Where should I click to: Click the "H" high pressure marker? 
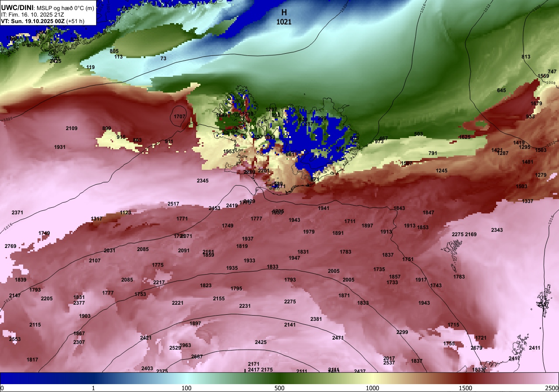click(284, 13)
